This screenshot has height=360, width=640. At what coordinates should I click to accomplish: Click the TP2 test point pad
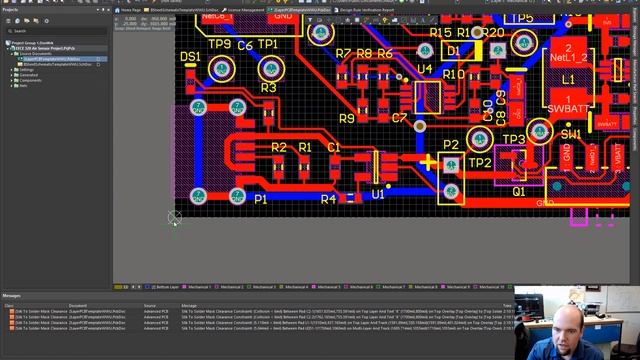[480, 139]
